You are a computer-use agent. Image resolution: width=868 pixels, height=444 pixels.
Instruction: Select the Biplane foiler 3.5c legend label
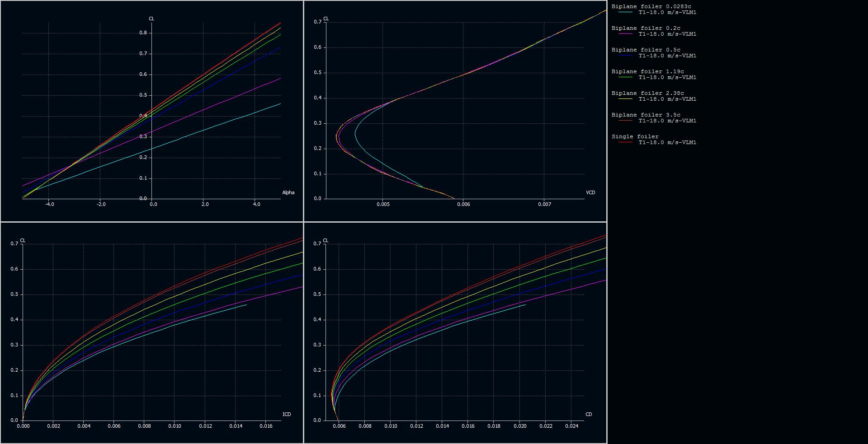coord(646,115)
